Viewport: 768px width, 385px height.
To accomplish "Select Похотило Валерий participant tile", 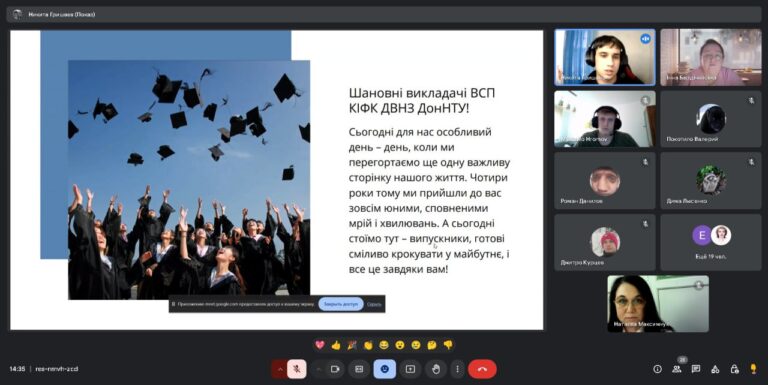I will [x=711, y=119].
